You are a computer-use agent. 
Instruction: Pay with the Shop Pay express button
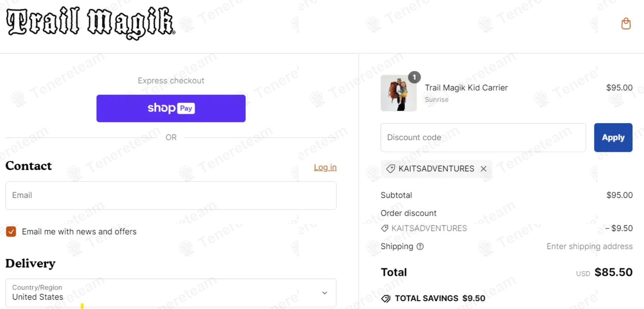171,108
